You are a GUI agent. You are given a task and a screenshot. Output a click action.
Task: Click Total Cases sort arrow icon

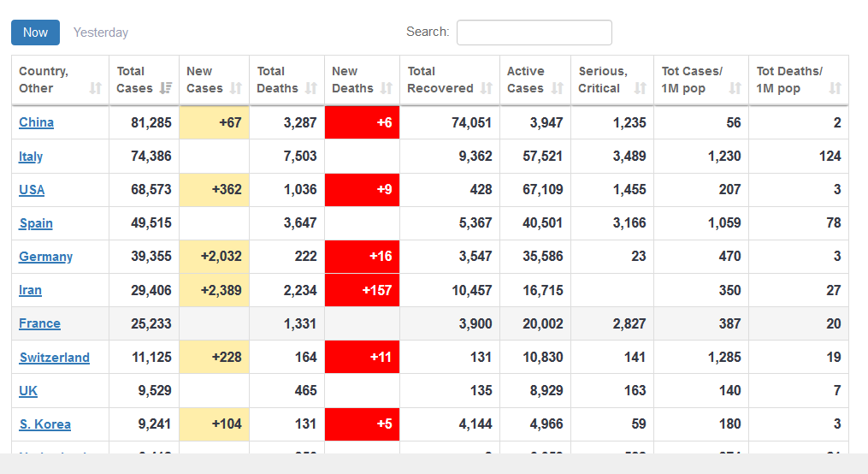click(x=166, y=88)
